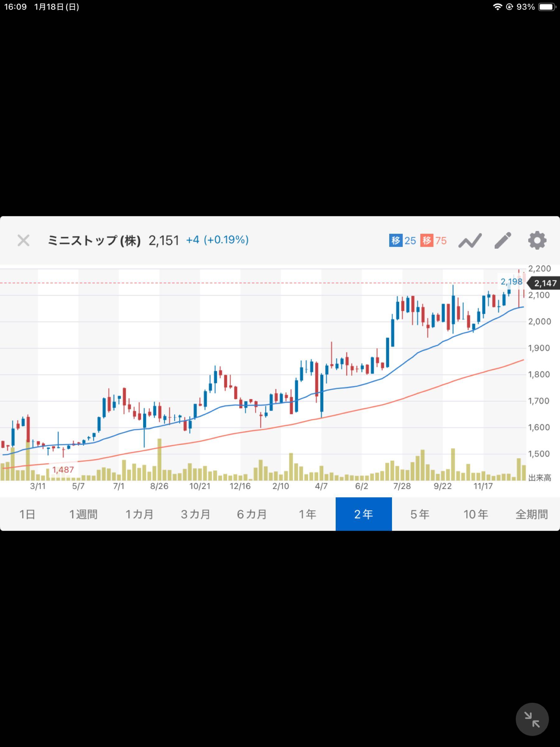Tap the collapse fullscreen arrows button
Screen dimensions: 560x747
[532, 719]
